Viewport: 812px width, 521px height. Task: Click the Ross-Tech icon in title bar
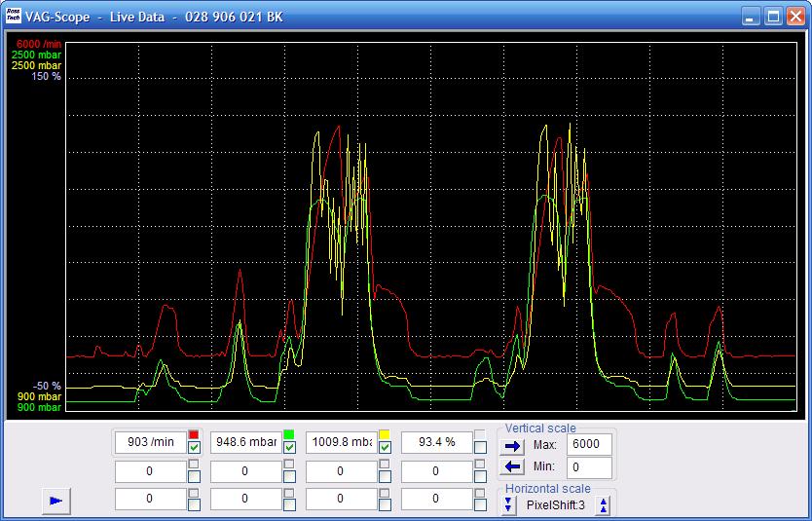12,17
